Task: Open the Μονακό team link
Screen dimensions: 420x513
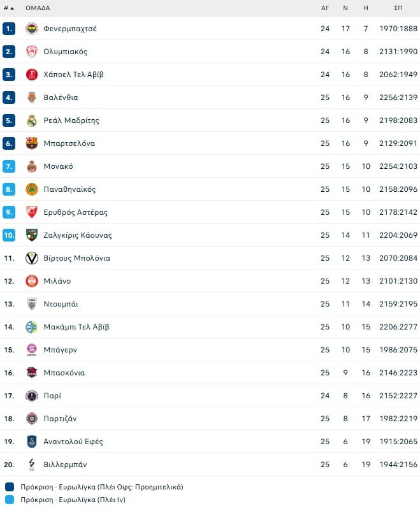Action: (58, 166)
